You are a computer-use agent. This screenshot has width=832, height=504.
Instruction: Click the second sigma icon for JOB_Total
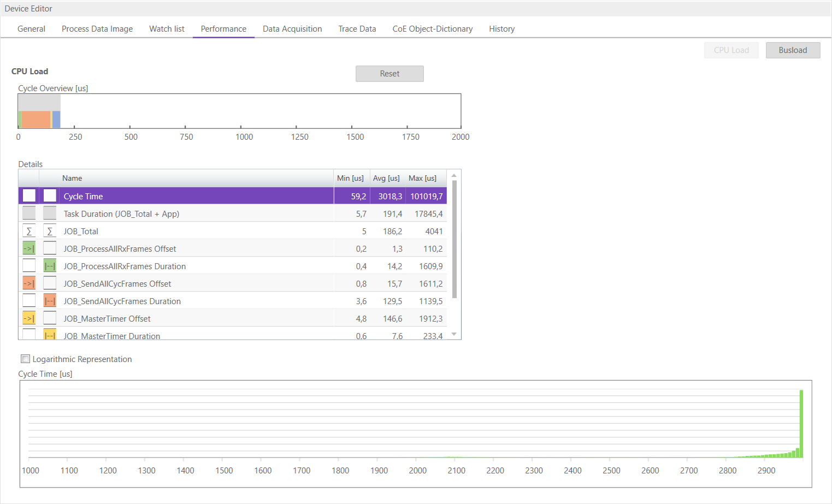click(49, 230)
